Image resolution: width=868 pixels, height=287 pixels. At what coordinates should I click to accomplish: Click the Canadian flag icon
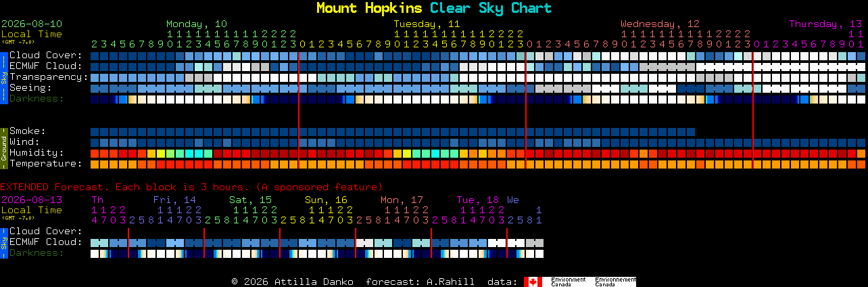533,282
